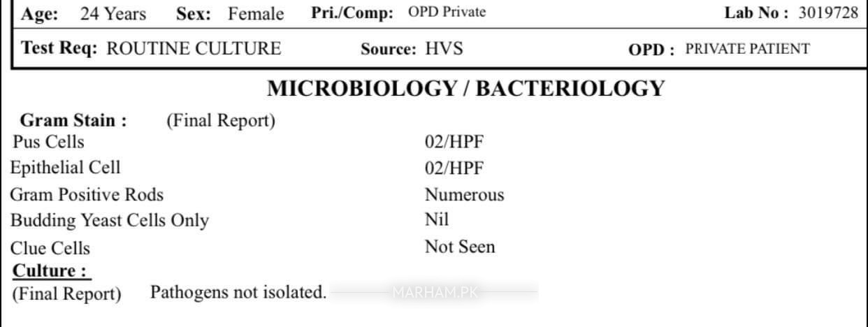Click the Gram Stain heading
The height and width of the screenshot is (327, 868).
tap(74, 120)
